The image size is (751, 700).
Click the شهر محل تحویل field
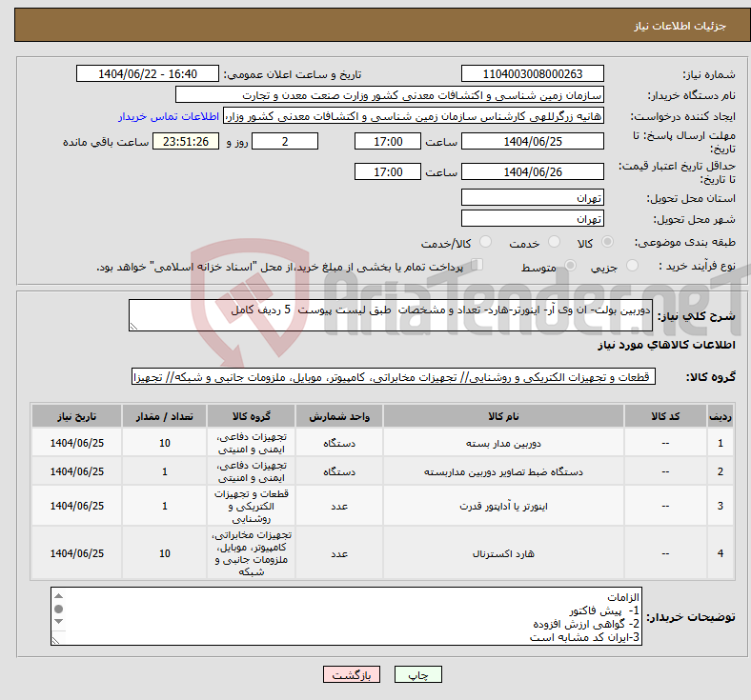[x=532, y=219]
